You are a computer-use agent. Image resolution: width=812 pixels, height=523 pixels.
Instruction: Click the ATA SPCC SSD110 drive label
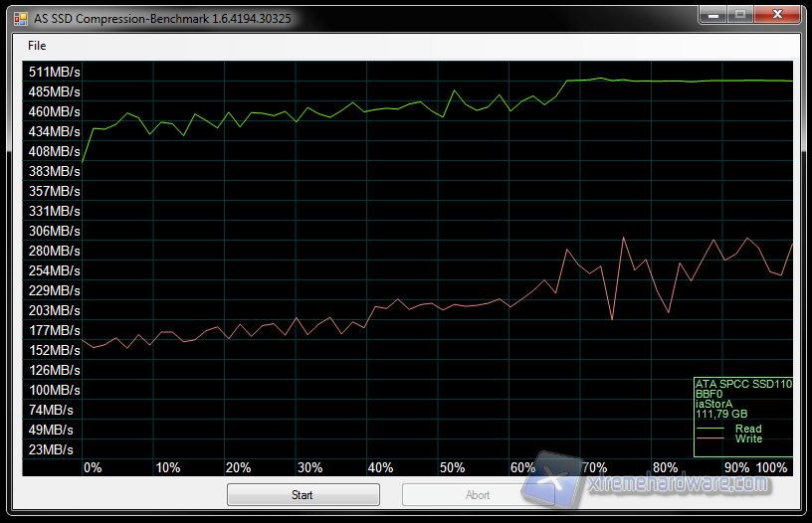743,384
